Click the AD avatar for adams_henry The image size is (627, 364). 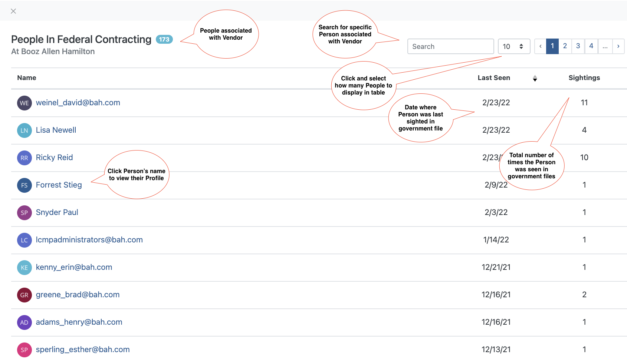pyautogui.click(x=24, y=322)
